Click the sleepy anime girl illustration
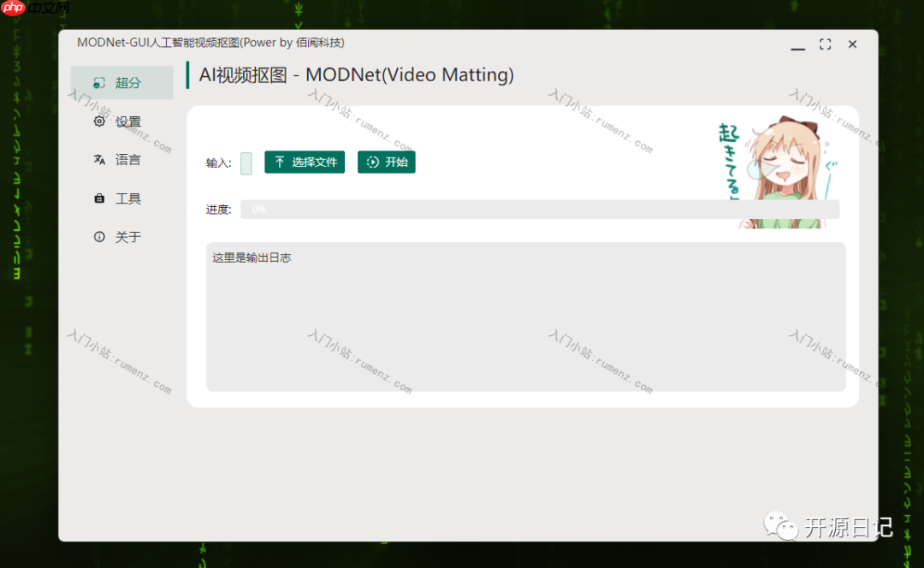The height and width of the screenshot is (568, 924). [779, 172]
